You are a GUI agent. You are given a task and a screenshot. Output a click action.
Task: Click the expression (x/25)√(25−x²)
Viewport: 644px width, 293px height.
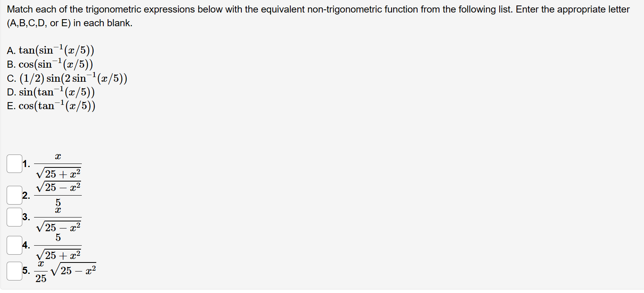pos(65,270)
